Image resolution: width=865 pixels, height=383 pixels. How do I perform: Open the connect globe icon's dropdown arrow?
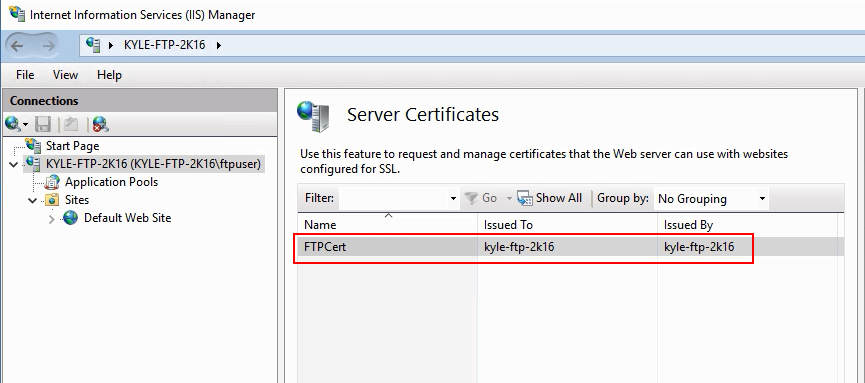25,125
